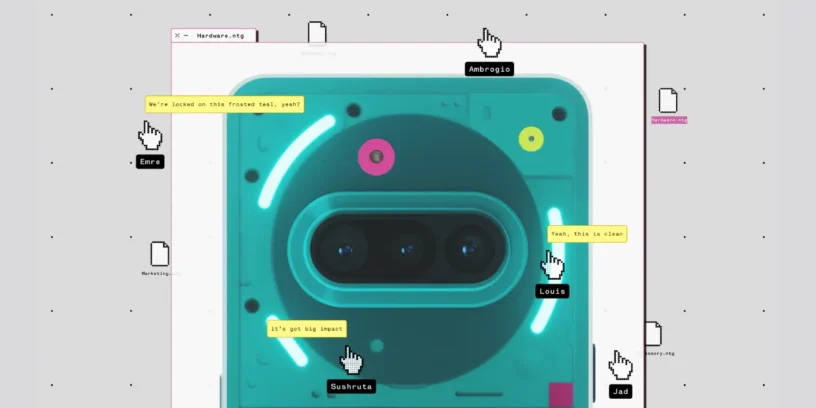
Task: Pick the magenta square swatch on phone
Action: click(561, 393)
